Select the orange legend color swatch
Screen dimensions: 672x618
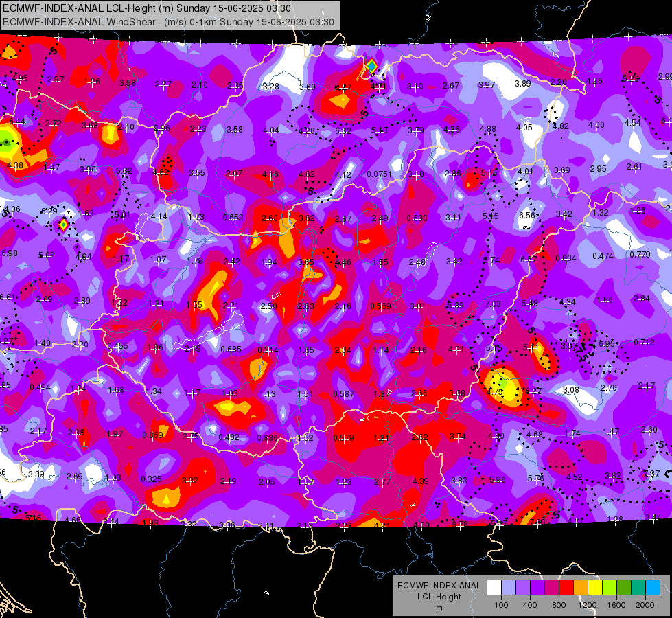[x=581, y=588]
